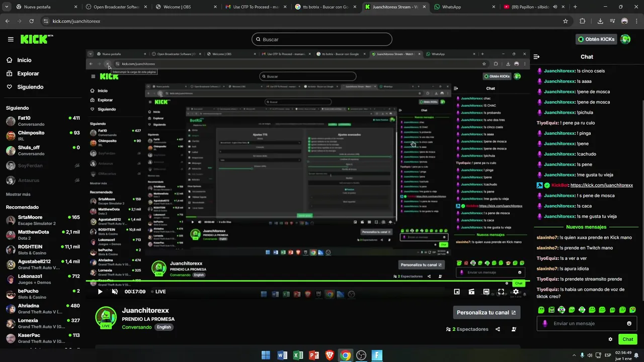Image resolution: width=644 pixels, height=362 pixels.
Task: Unmute the stream player volume
Action: pos(115,292)
